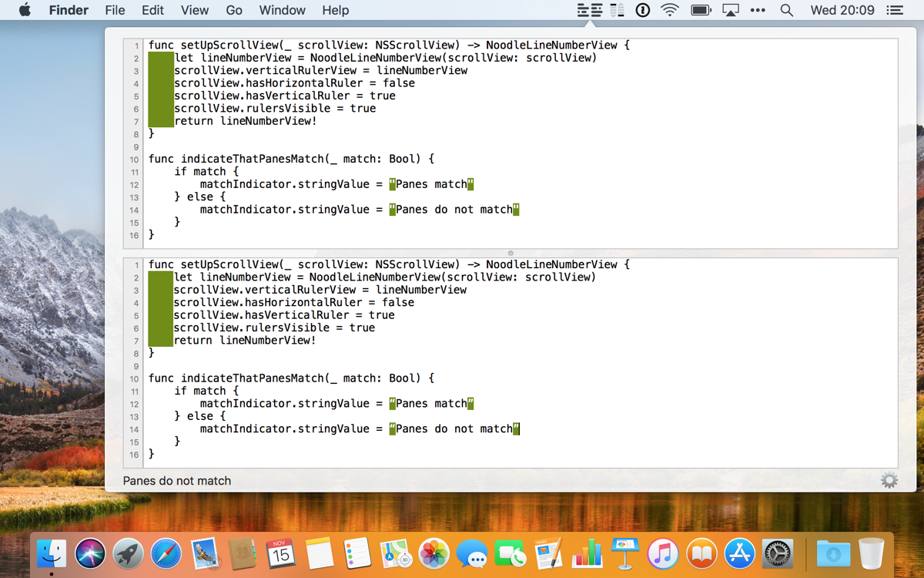Open the Go menu

pos(234,10)
